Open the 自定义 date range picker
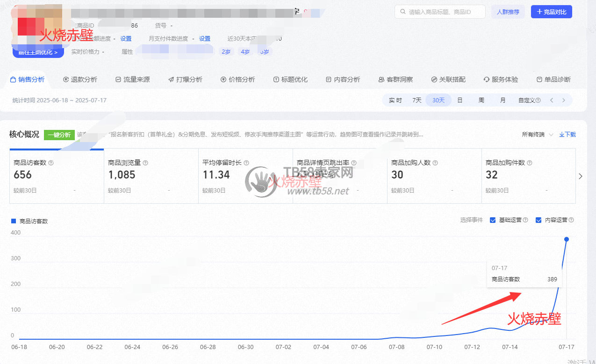 (529, 100)
